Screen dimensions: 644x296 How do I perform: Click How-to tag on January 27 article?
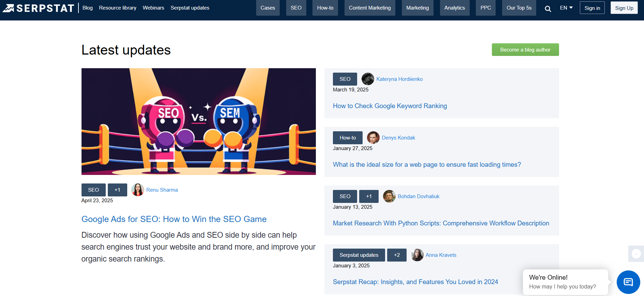[x=348, y=138]
